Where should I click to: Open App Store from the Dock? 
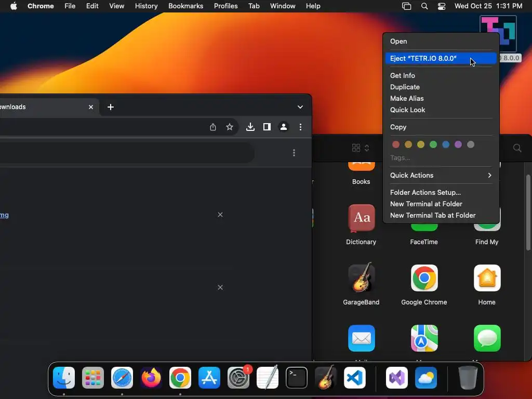point(209,378)
